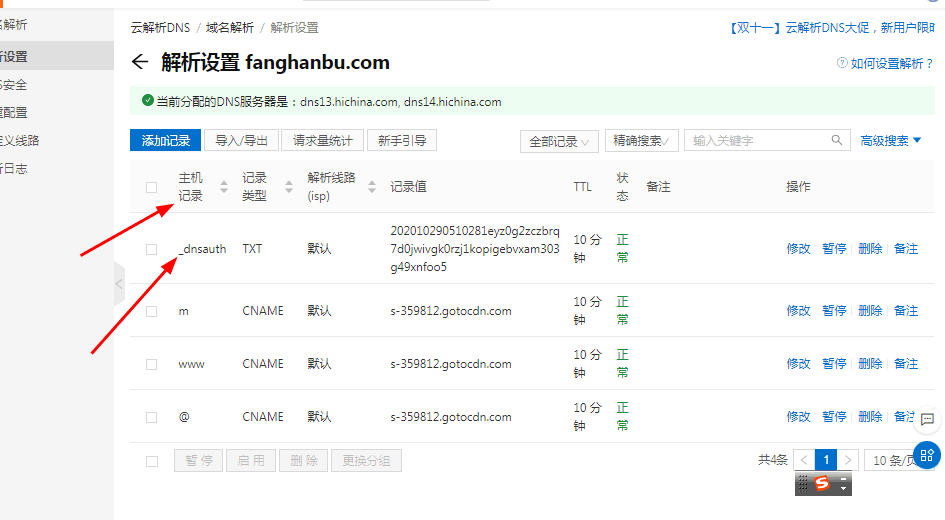This screenshot has width=945, height=520.
Task: Click the 导入/导出 button
Action: pos(241,140)
